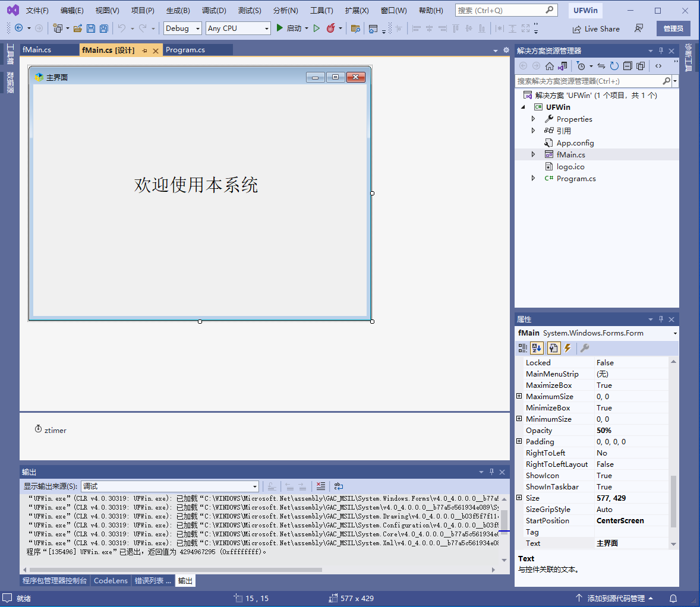Image resolution: width=700 pixels, height=607 pixels.
Task: Open the 程序包管理器控制台 tab
Action: pos(55,581)
